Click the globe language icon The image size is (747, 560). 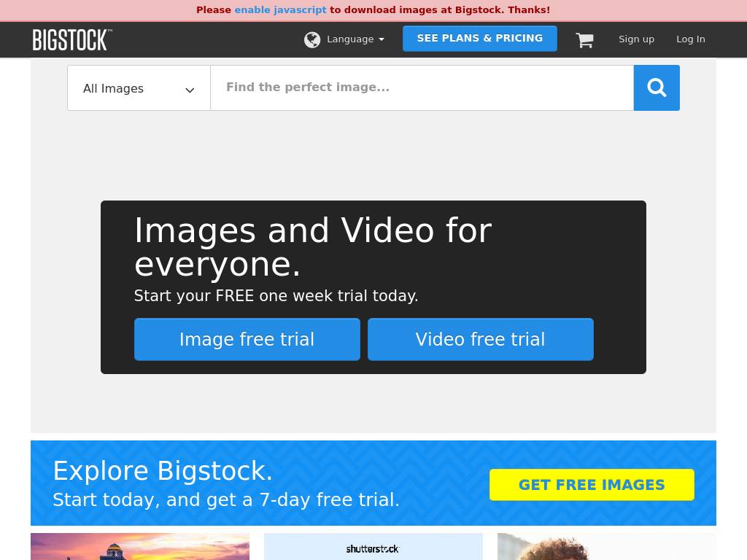click(x=312, y=39)
